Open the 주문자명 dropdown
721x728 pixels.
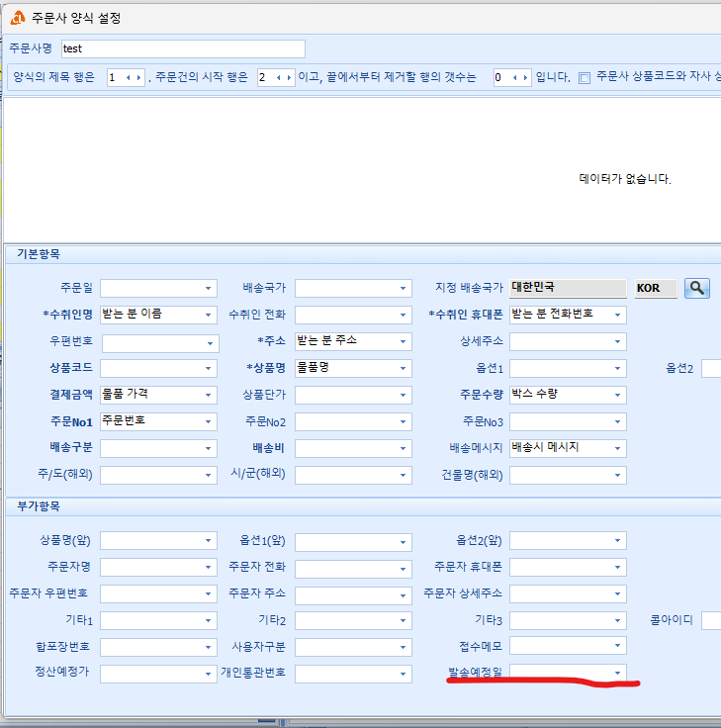[208, 568]
